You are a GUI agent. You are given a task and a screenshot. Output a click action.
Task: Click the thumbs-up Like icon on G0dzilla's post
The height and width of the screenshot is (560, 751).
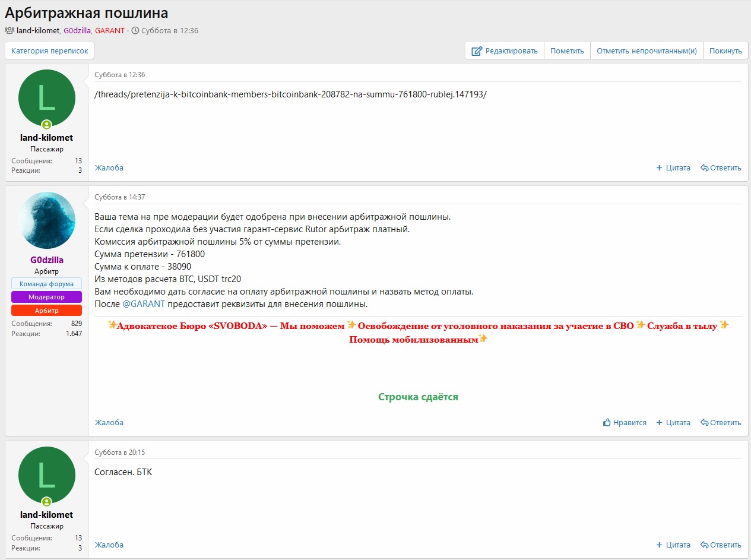tap(607, 423)
